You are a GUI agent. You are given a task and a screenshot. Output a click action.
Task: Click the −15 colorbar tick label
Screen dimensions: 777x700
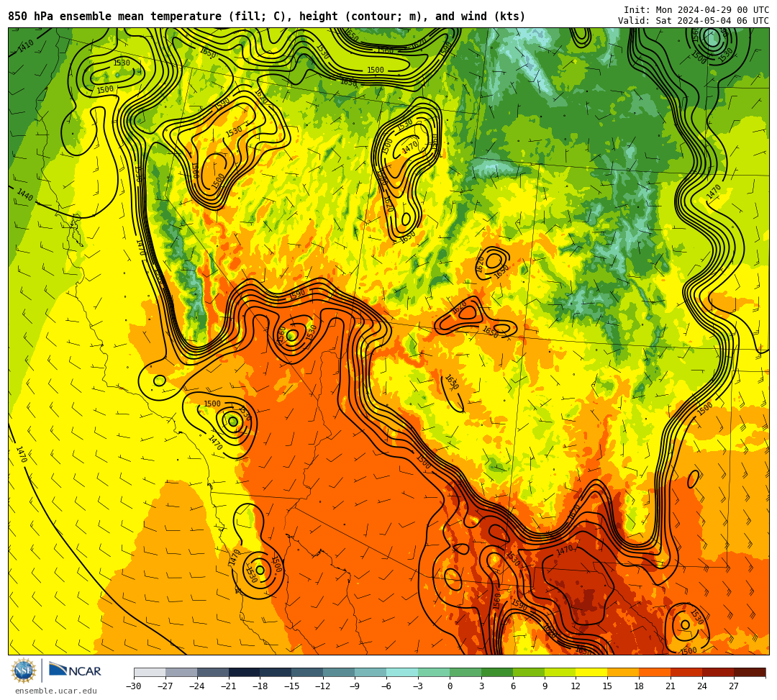click(292, 686)
